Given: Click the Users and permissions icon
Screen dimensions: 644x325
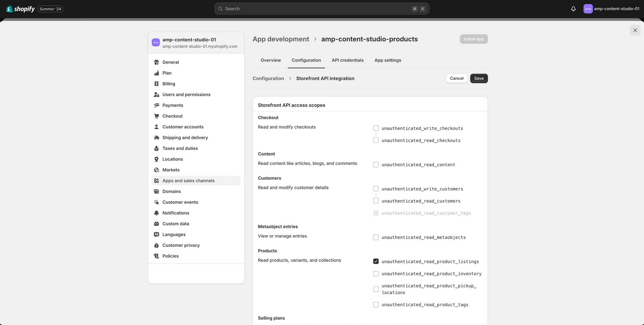Looking at the screenshot, I should point(157,95).
